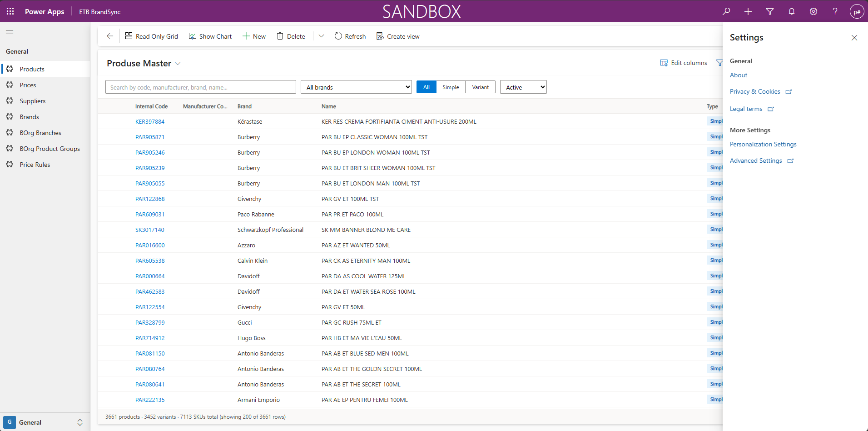The image size is (868, 431).
Task: Open product PAR905871
Action: tap(150, 137)
